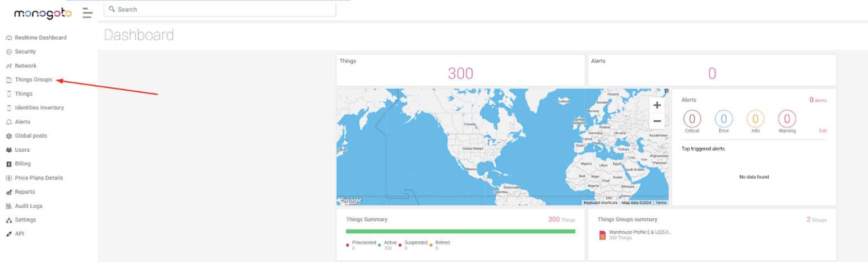Screen dimensions: 868x262
Task: Click the Edit link in Alerts panel
Action: tap(823, 130)
